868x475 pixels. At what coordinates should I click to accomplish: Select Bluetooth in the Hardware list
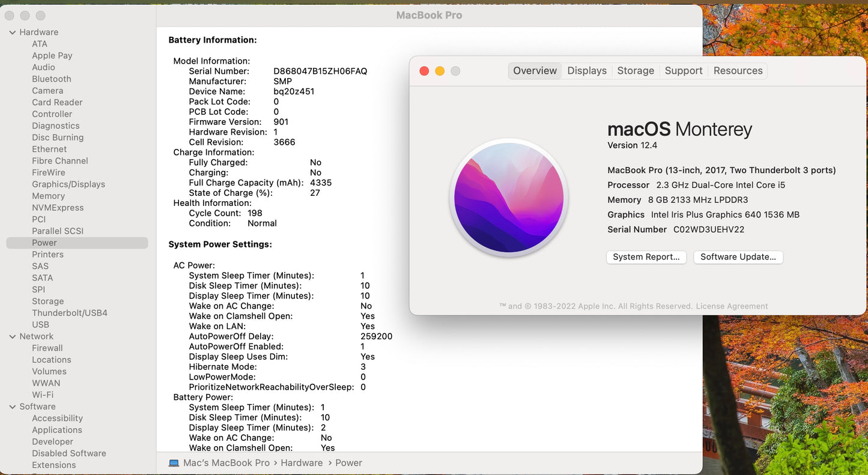[x=52, y=79]
